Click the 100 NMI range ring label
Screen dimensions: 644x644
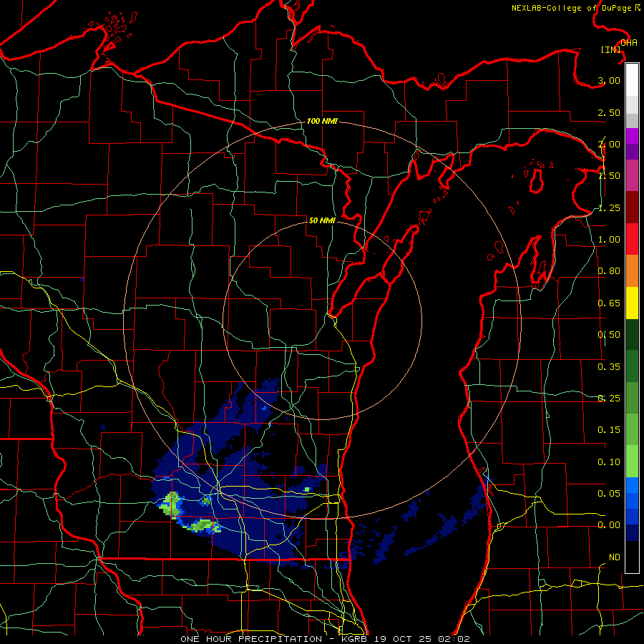coord(322,121)
